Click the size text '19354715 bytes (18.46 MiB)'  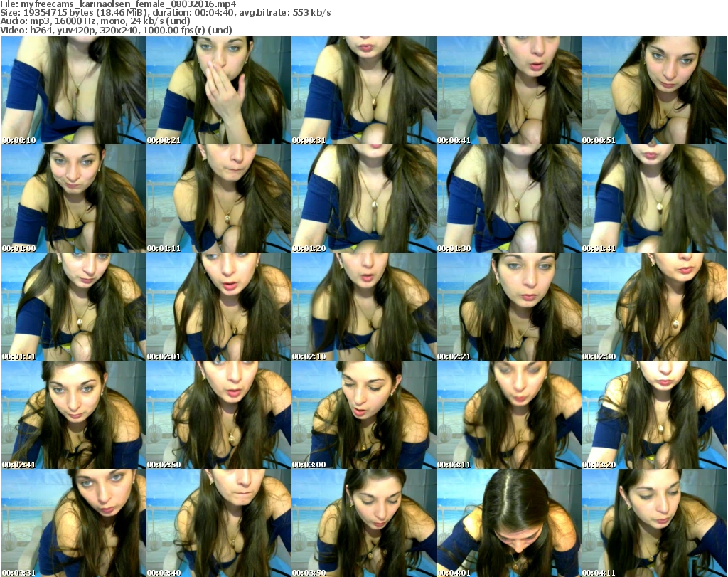[87, 13]
